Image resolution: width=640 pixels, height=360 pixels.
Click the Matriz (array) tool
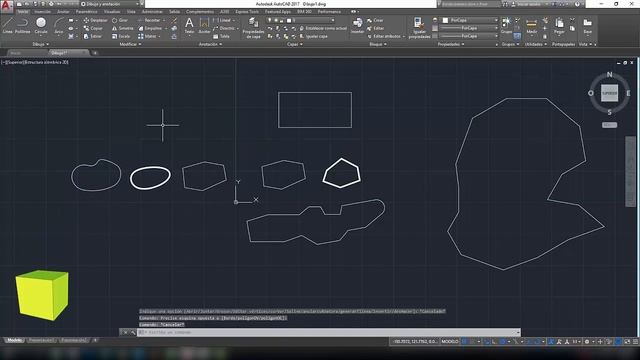(148, 36)
